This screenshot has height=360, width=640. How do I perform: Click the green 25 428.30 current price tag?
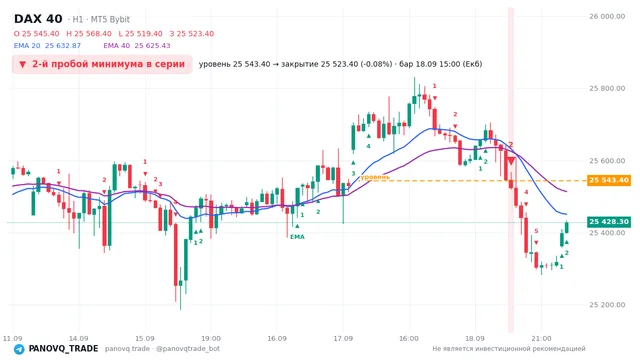click(x=609, y=222)
